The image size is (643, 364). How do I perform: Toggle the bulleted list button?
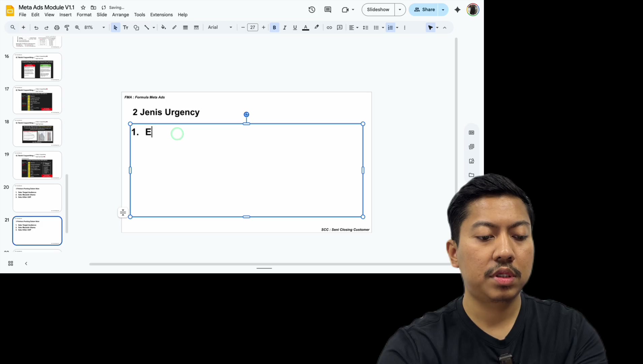[376, 28]
